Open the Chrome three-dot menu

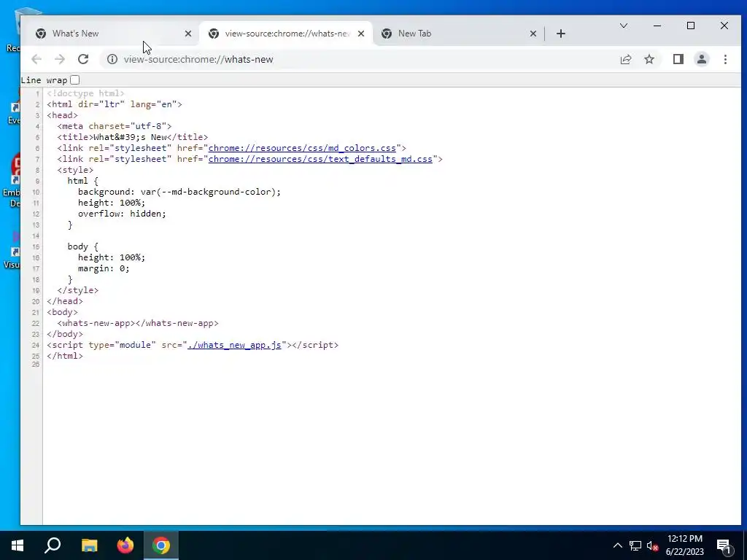click(725, 59)
